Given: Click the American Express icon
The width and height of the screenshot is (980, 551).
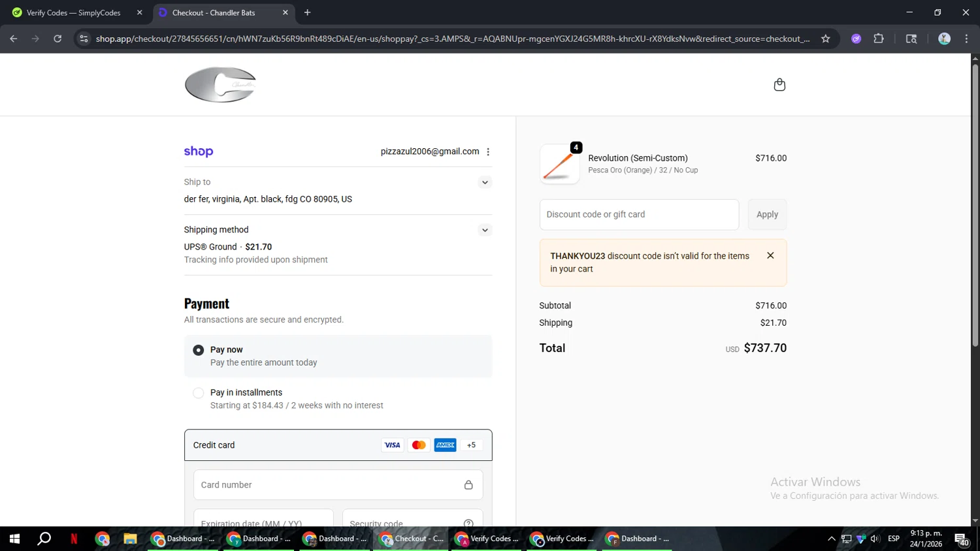Looking at the screenshot, I should [446, 445].
